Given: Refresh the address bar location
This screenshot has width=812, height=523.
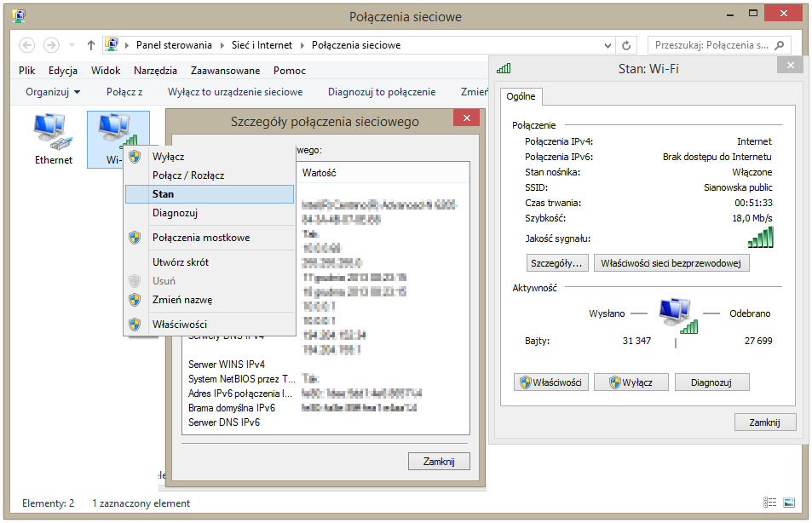Looking at the screenshot, I should tap(626, 45).
